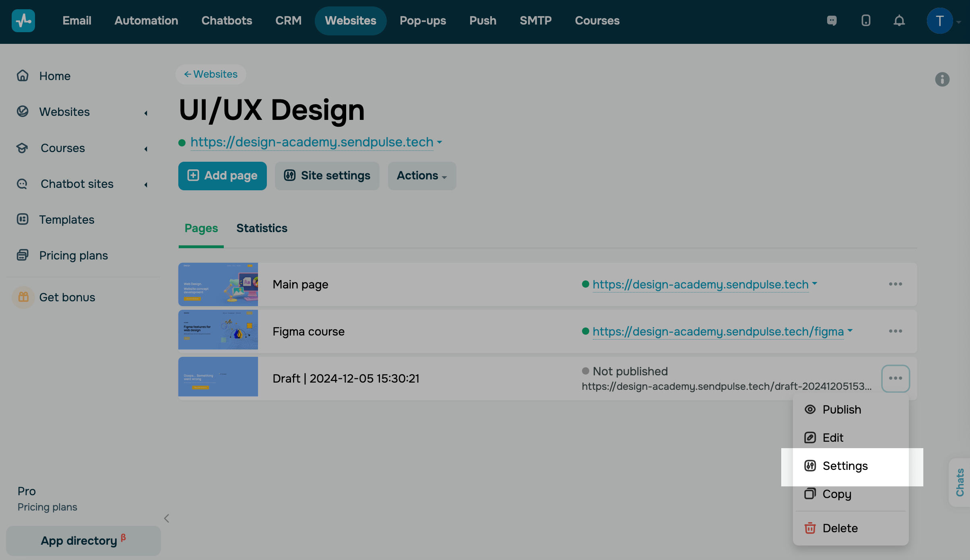Open the Actions dropdown button
This screenshot has height=560, width=970.
pyautogui.click(x=421, y=176)
